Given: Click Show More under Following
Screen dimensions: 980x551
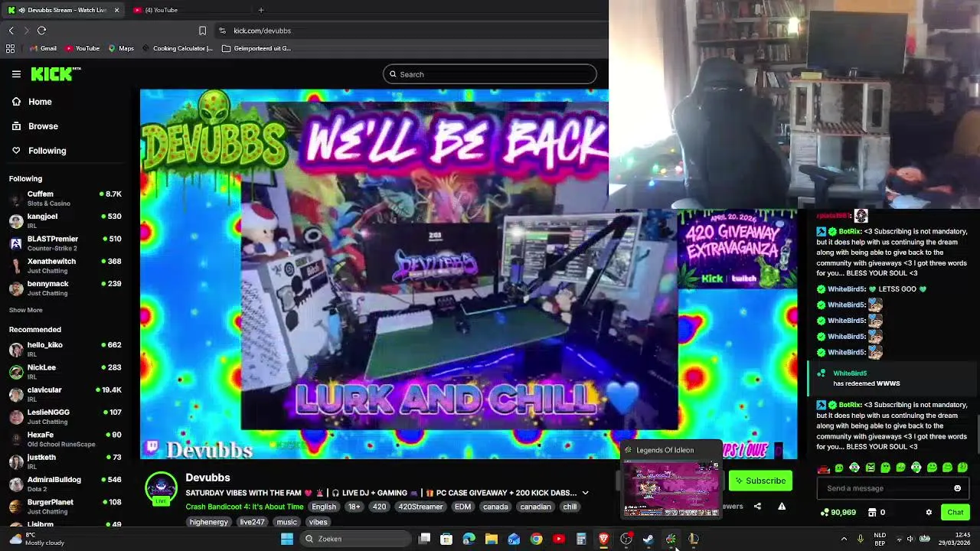Looking at the screenshot, I should 26,310.
